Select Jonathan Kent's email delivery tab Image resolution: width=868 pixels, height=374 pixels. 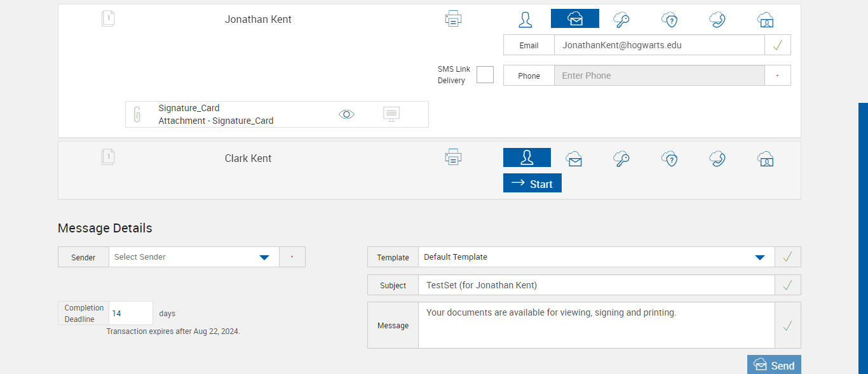click(x=574, y=19)
